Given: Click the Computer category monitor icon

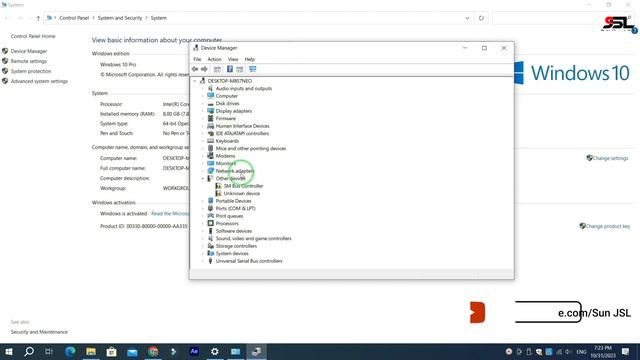Looking at the screenshot, I should (210, 96).
